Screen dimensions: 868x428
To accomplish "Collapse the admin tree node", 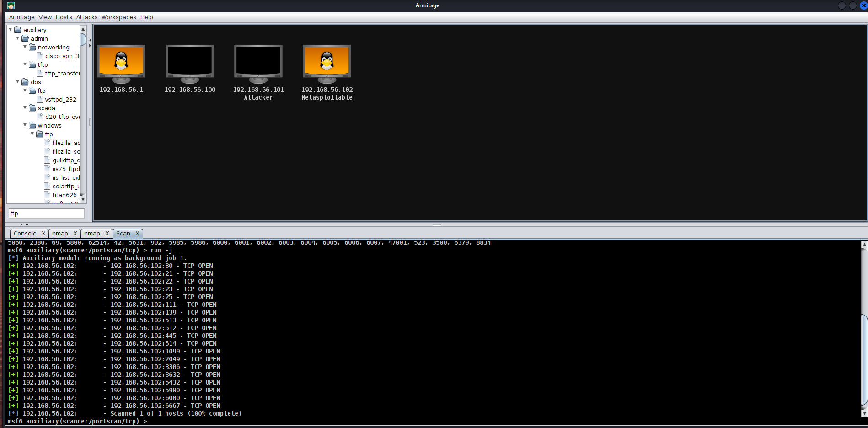I will 17,38.
